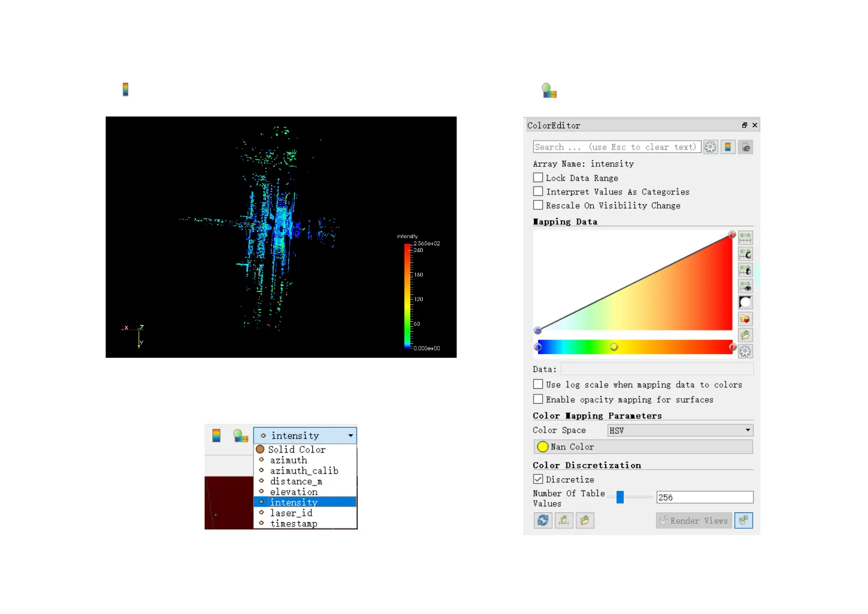The width and height of the screenshot is (868, 614).
Task: Click the 256 table values field
Action: pos(705,497)
